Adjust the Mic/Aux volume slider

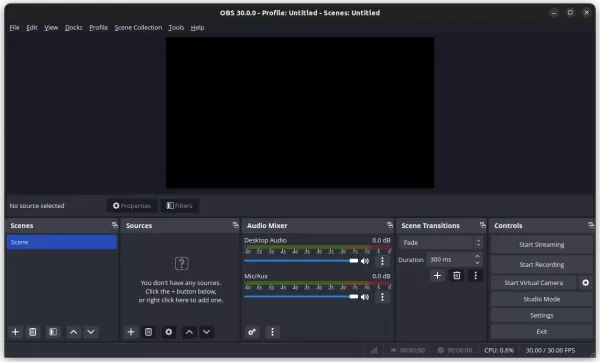point(301,297)
